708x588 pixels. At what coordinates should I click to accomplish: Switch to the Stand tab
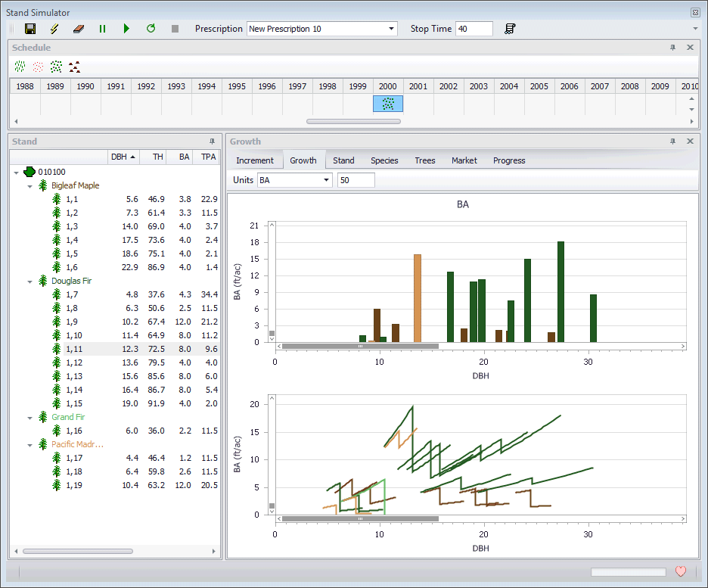tap(343, 160)
